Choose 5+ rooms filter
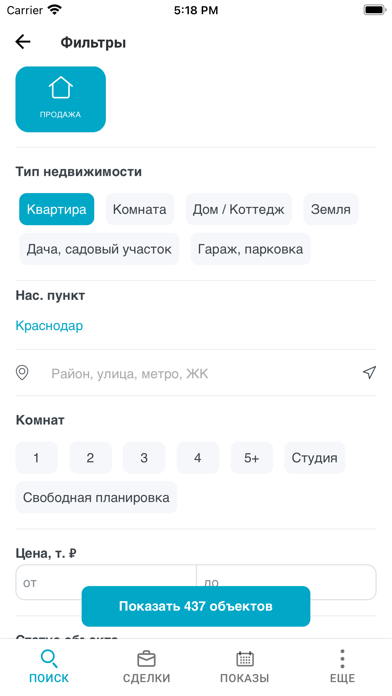Viewport: 392px width, 696px height. pos(252,458)
